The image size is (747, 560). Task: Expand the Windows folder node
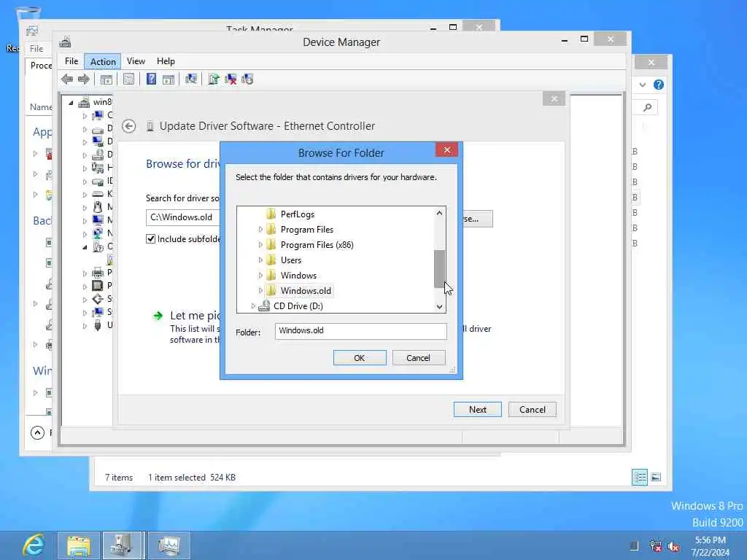click(x=260, y=275)
